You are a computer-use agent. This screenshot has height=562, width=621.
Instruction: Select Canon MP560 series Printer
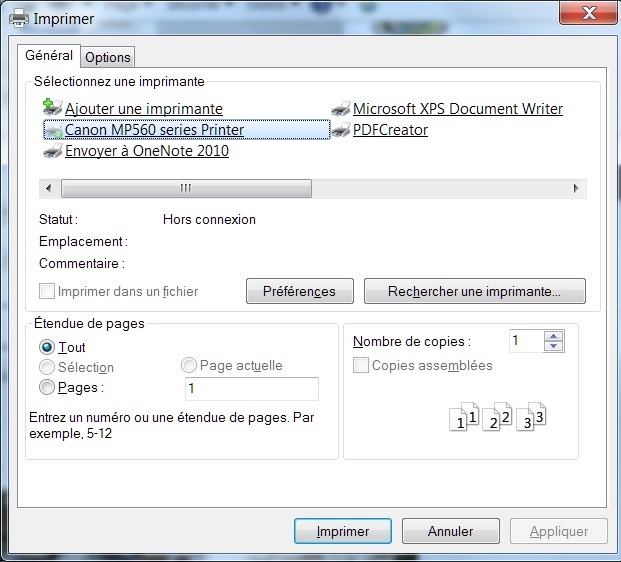point(154,130)
